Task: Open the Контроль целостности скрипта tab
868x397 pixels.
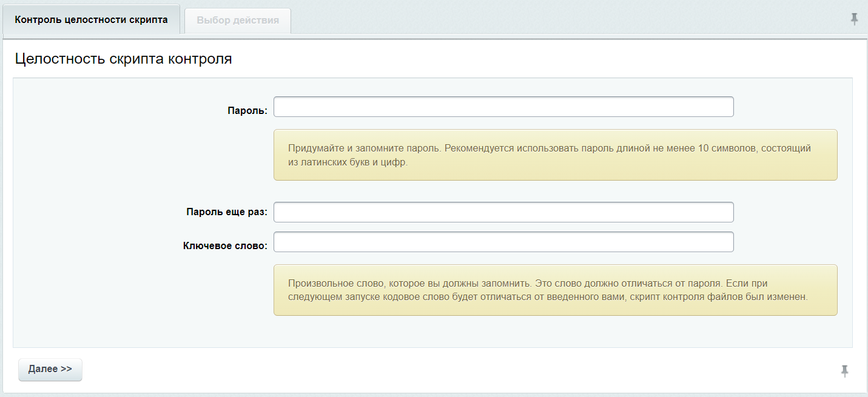Action: click(92, 19)
